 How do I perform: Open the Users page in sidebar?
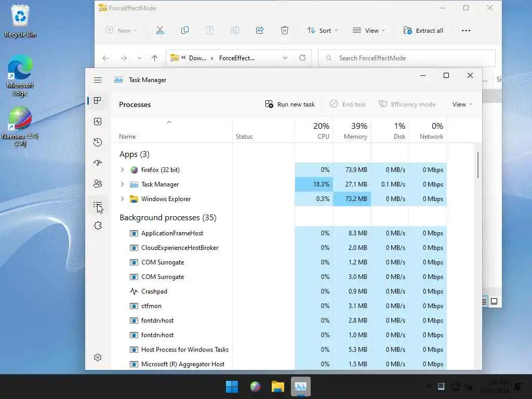tap(98, 184)
